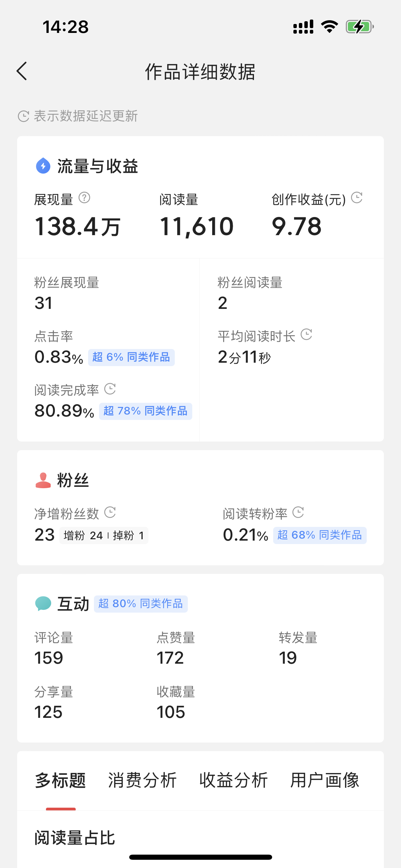The width and height of the screenshot is (401, 868).
Task: Tap the 超 6% 同类作品 badge
Action: tap(131, 357)
